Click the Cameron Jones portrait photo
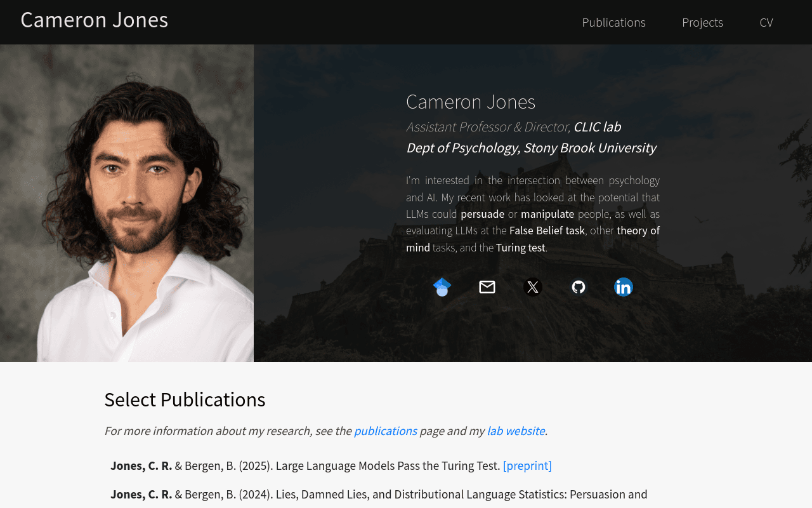 [127, 203]
